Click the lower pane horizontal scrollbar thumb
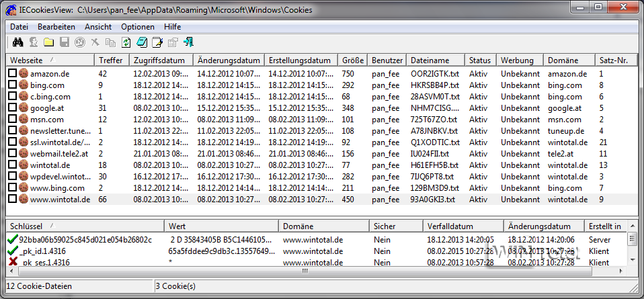 point(305,271)
